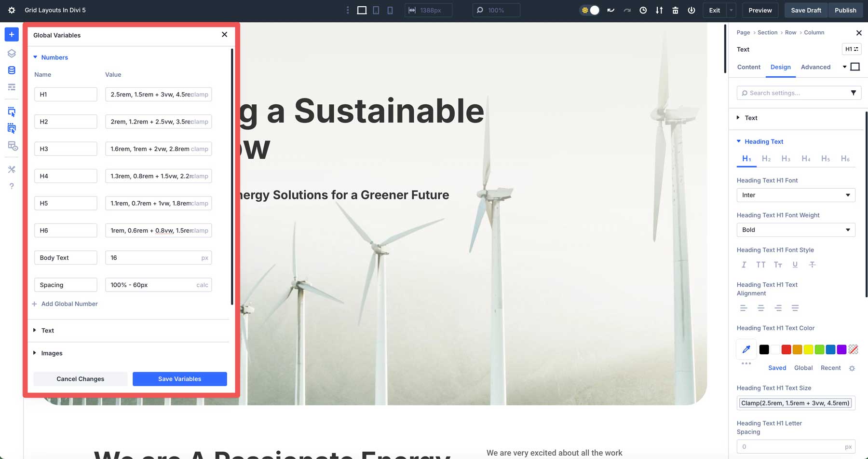Select the H3 heading level tab
This screenshot has width=868, height=459.
point(786,159)
